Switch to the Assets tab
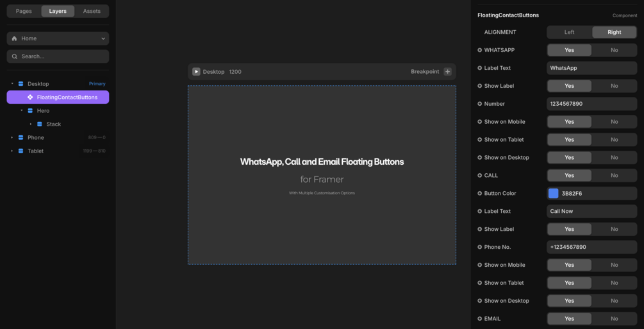Viewport: 644px width, 329px height. [x=92, y=11]
